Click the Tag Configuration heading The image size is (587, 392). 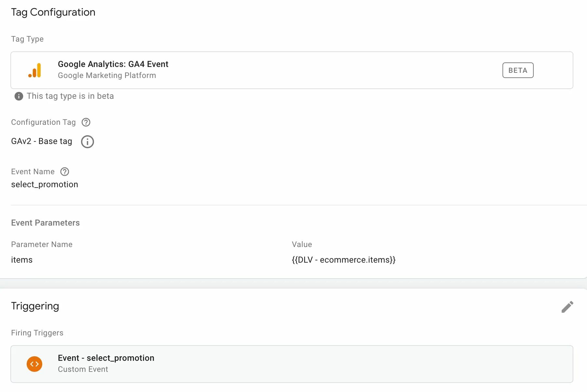point(53,12)
